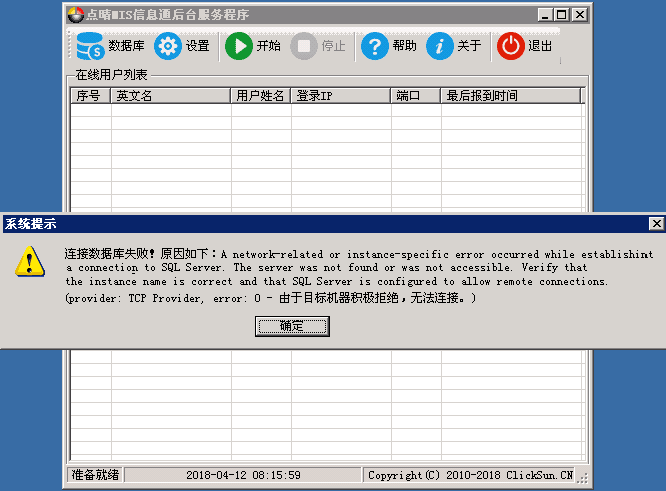The image size is (666, 491).
Task: Click the blue about info icon
Action: (440, 46)
